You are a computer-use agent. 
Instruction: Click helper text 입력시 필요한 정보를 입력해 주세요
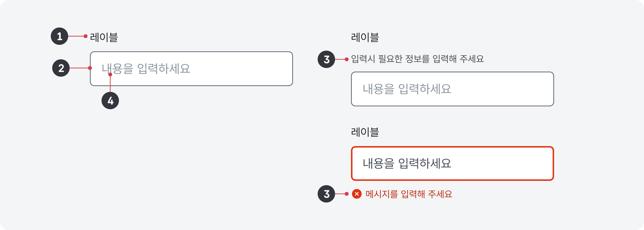pos(417,59)
